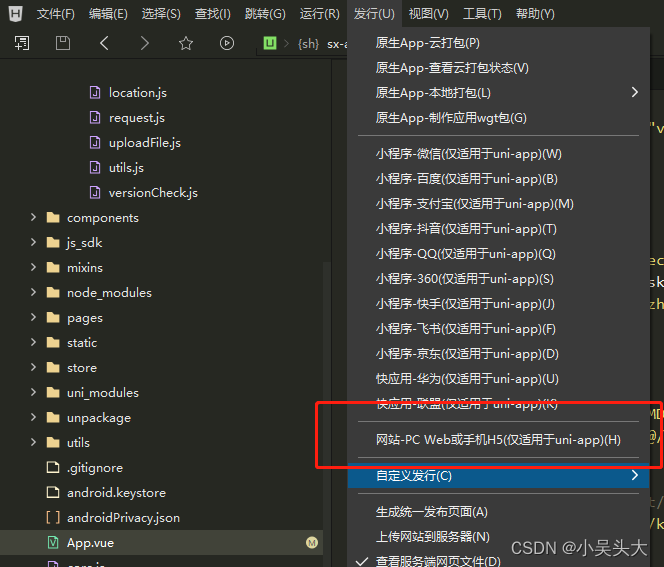Click the android.keystore file icon
Image resolution: width=664 pixels, height=567 pixels.
[x=53, y=492]
